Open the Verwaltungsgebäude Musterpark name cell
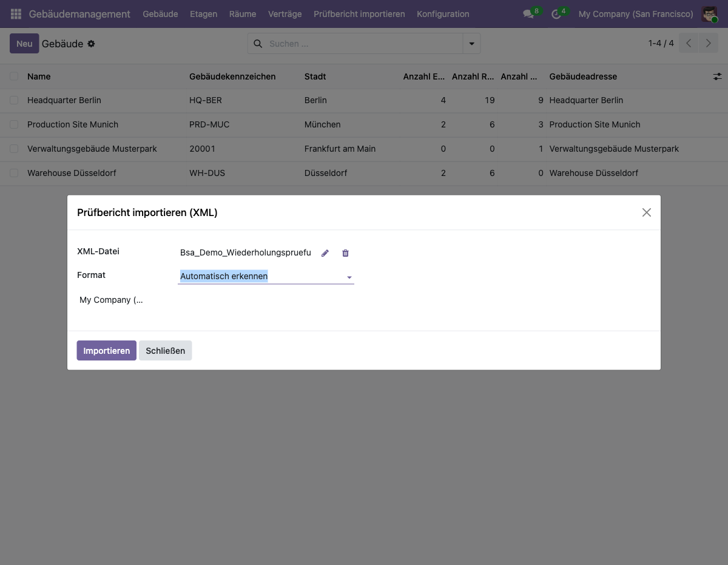This screenshot has height=565, width=728. point(92,149)
